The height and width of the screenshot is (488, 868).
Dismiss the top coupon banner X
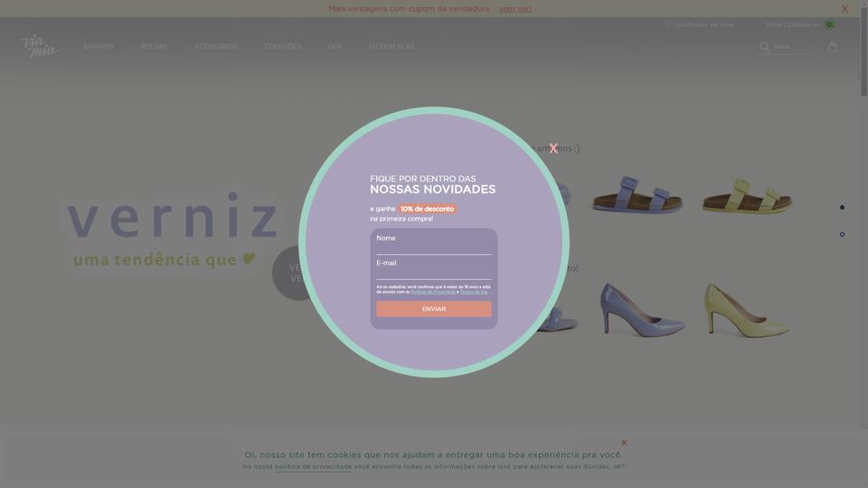tap(844, 9)
